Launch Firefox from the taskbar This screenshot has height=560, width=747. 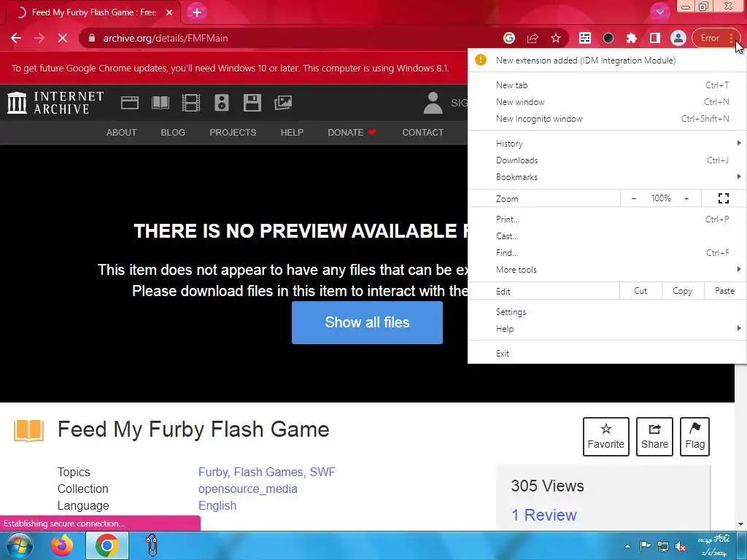click(x=62, y=545)
